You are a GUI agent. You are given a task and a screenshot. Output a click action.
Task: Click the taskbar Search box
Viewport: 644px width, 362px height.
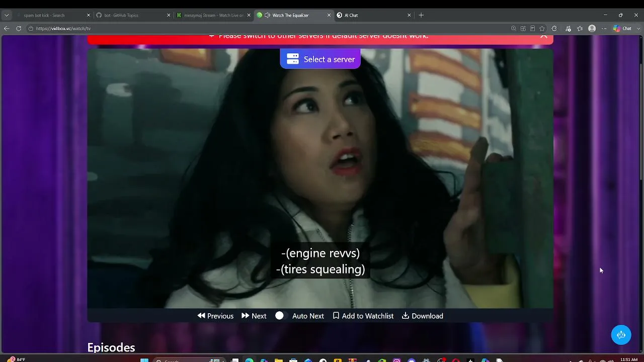coord(189,360)
